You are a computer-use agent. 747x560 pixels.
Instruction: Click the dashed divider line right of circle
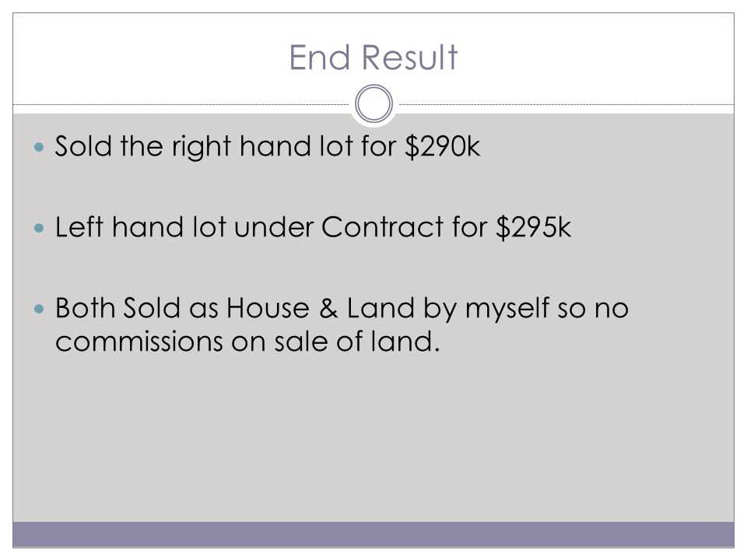(566, 104)
